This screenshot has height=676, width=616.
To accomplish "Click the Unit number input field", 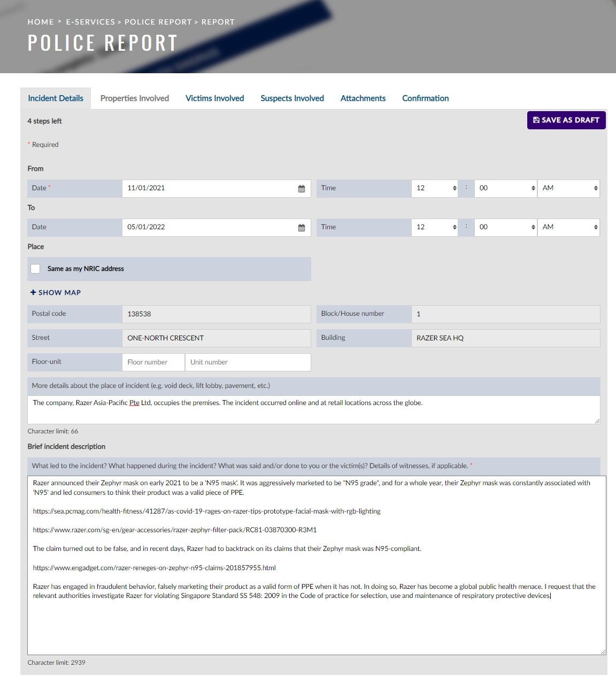I will click(248, 362).
